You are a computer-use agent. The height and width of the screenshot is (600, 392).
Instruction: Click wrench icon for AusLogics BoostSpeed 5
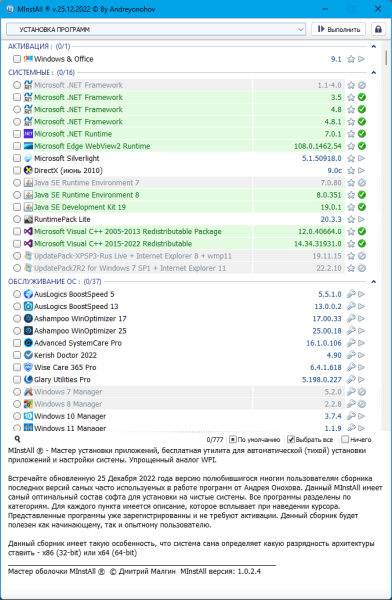pyautogui.click(x=351, y=294)
